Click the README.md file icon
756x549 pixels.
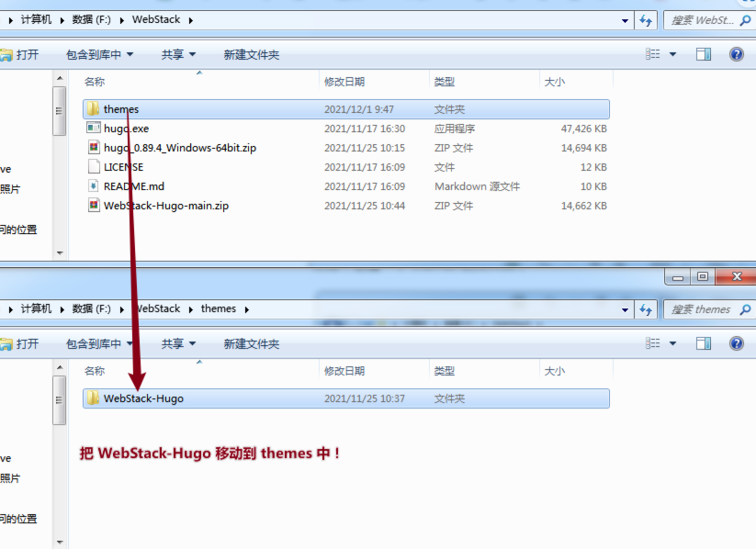[x=93, y=186]
